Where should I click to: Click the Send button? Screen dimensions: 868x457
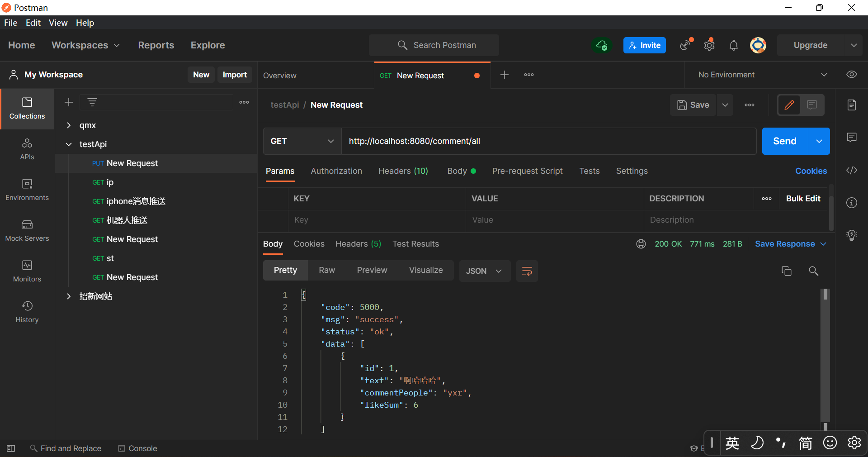785,141
